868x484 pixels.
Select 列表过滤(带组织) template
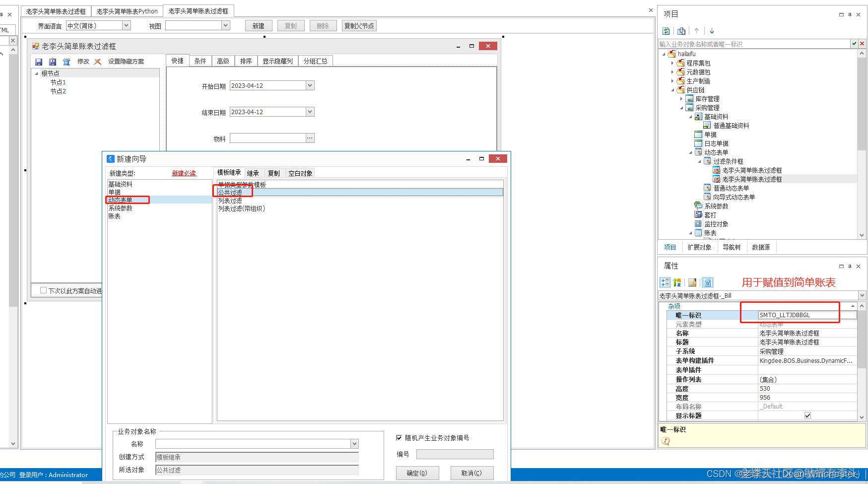point(241,208)
